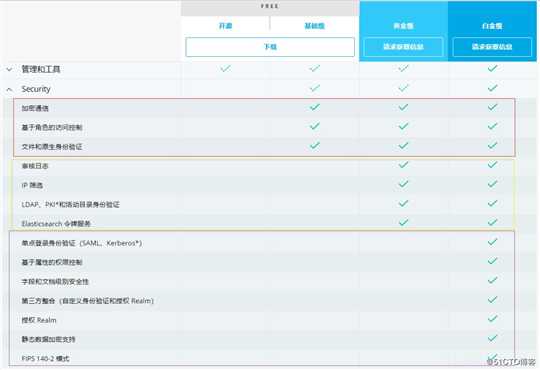Click the 文件和原生身份验证 feature label

pyautogui.click(x=52, y=147)
